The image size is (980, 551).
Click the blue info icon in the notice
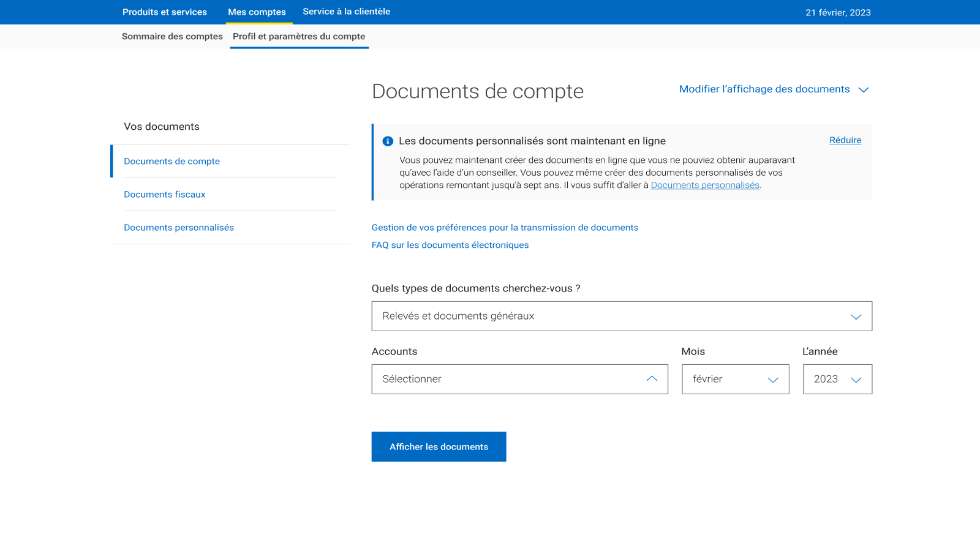(388, 141)
